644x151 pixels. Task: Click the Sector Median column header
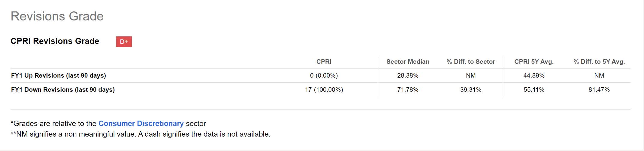tap(408, 62)
